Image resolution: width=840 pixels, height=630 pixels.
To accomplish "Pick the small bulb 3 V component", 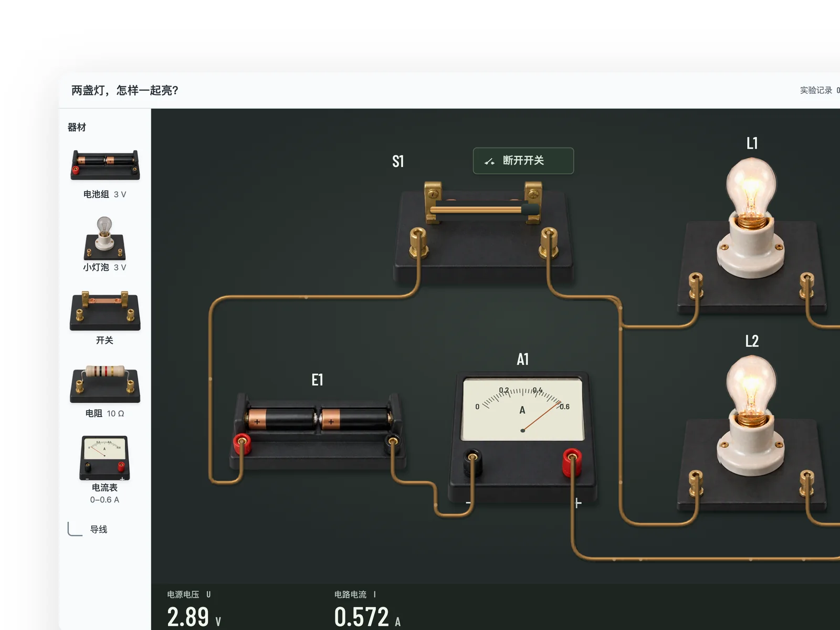I will click(x=105, y=244).
